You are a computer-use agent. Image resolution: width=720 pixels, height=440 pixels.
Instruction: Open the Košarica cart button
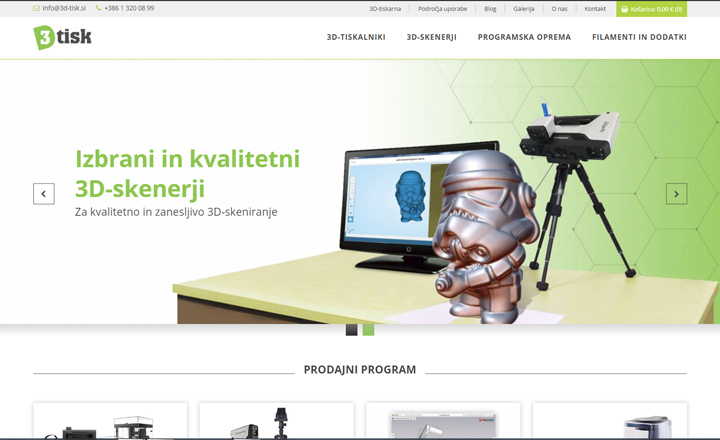point(652,9)
